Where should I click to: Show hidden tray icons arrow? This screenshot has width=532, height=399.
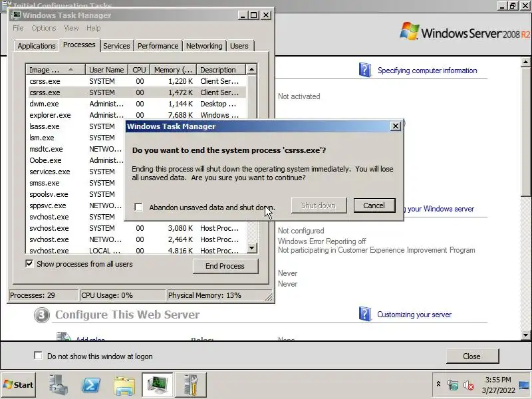pyautogui.click(x=438, y=384)
